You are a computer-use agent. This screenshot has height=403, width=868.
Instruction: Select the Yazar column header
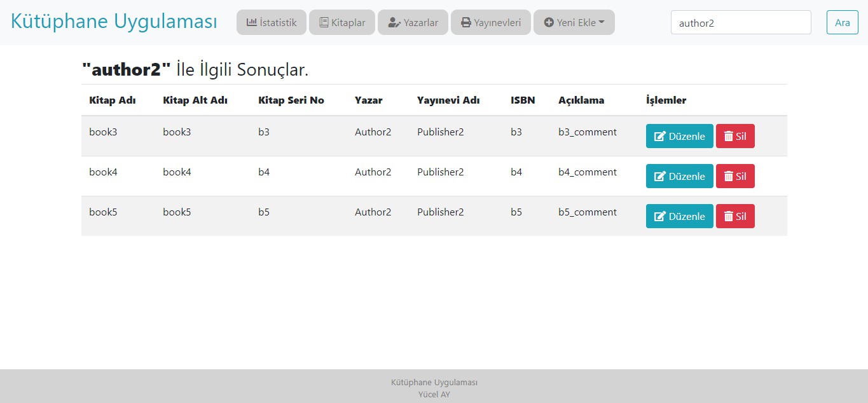pos(368,100)
